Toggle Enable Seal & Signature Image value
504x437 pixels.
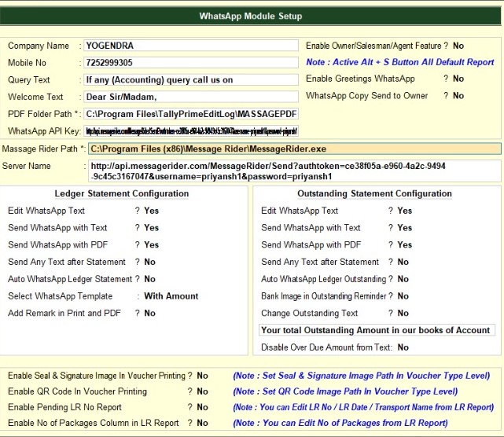coord(203,376)
